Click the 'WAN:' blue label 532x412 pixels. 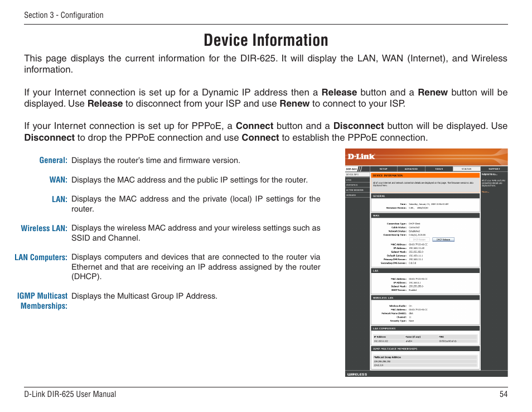[x=59, y=180]
